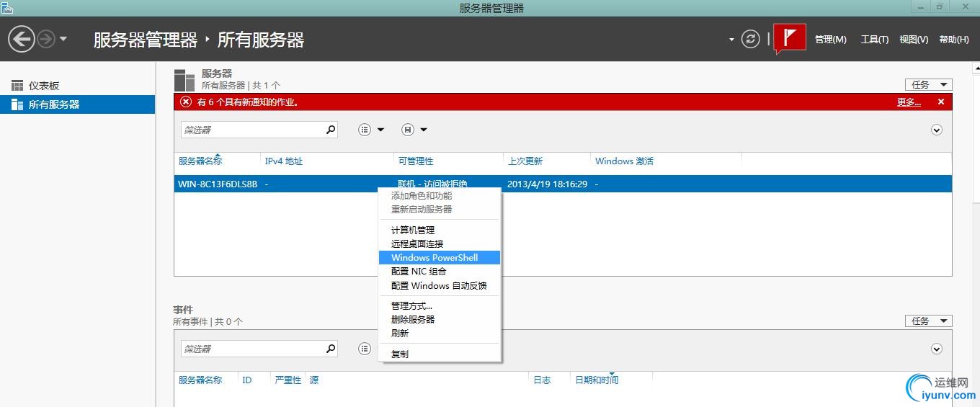980x407 pixels.
Task: Open the events list criteria icon
Action: 365,349
